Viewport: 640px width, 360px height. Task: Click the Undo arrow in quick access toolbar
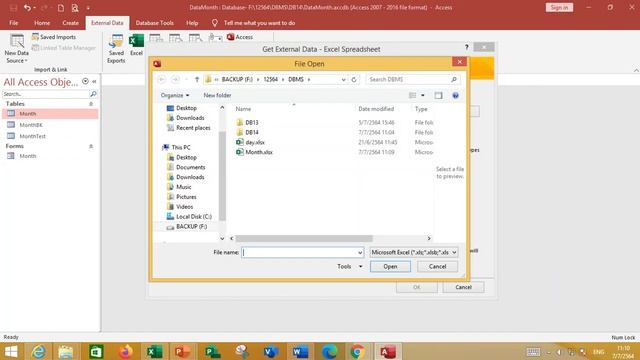coord(27,8)
